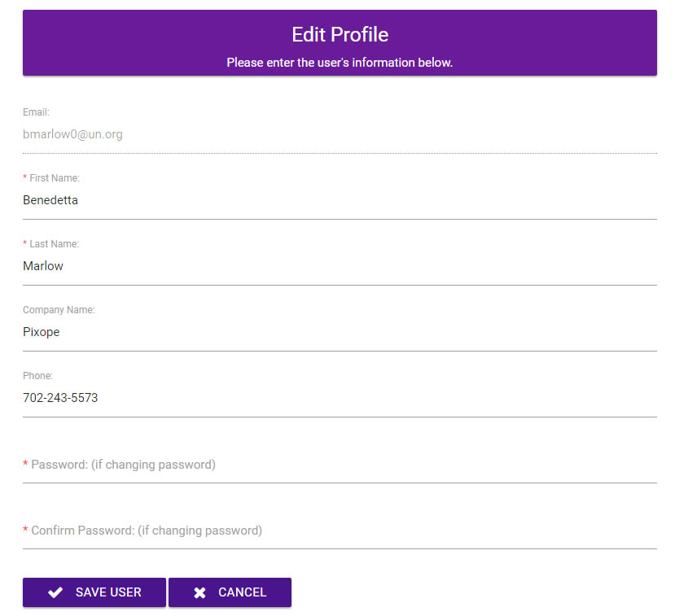675x616 pixels.
Task: Click the "Email:" field label
Action: (x=36, y=111)
